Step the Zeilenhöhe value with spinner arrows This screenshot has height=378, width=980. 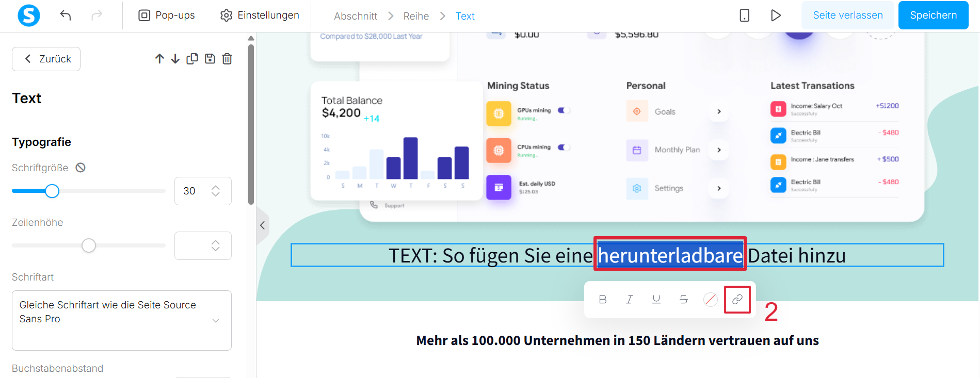[x=216, y=245]
